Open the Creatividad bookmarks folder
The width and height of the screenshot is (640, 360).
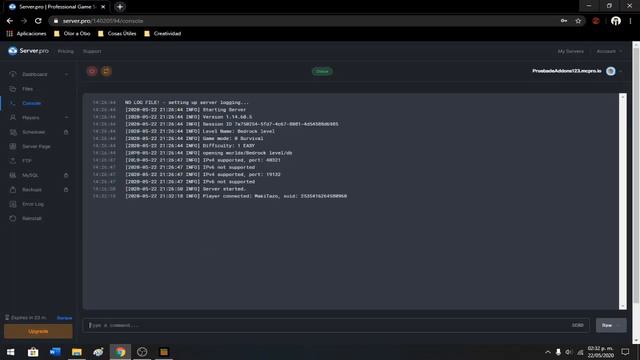click(162, 33)
